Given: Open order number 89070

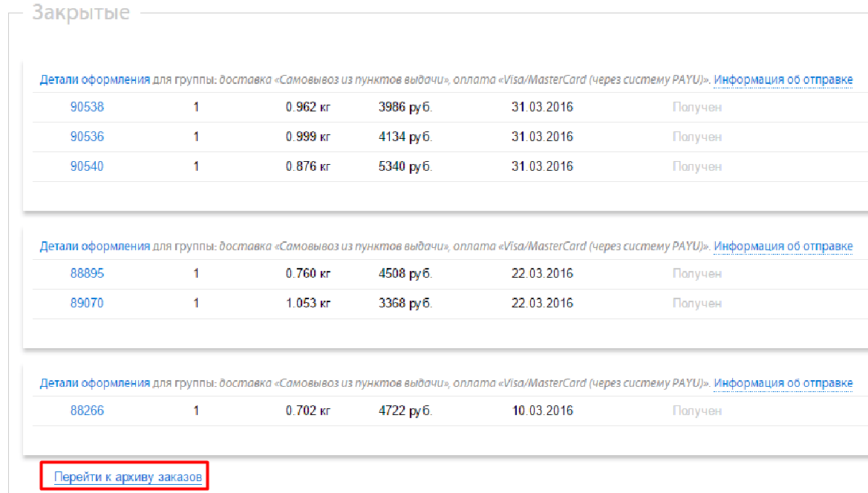Looking at the screenshot, I should pos(87,303).
